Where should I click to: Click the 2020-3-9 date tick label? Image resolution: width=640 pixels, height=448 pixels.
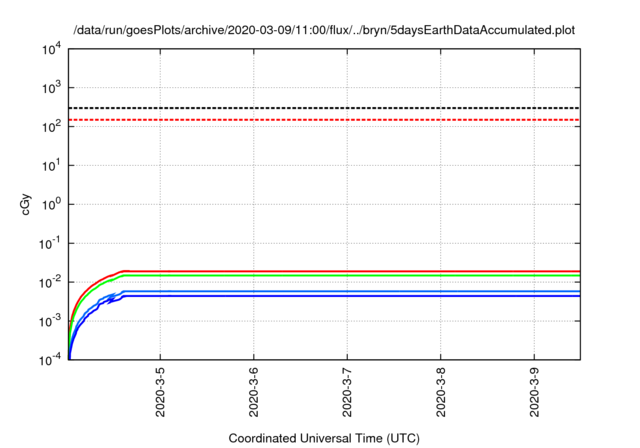pyautogui.click(x=534, y=392)
